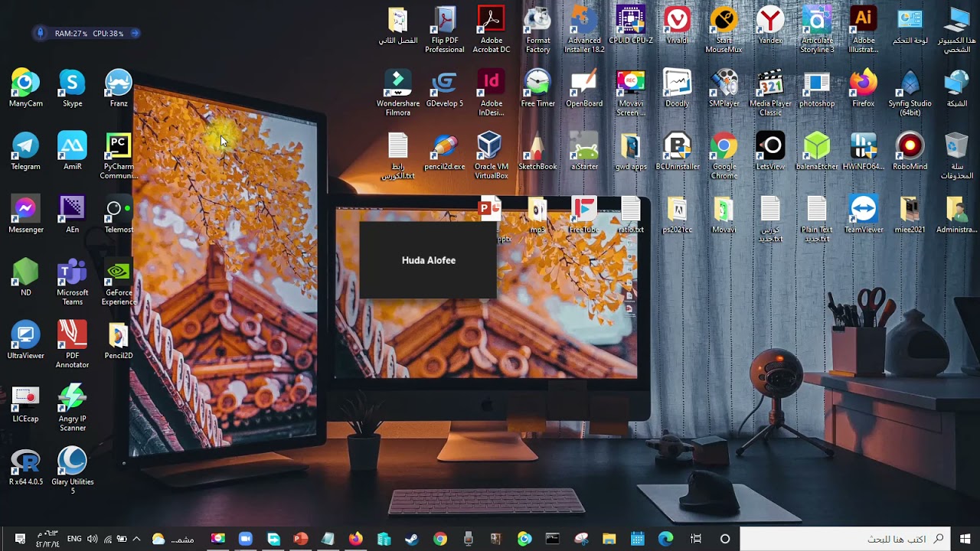This screenshot has height=551, width=980.
Task: Select the Franz desktop icon
Action: 119,88
